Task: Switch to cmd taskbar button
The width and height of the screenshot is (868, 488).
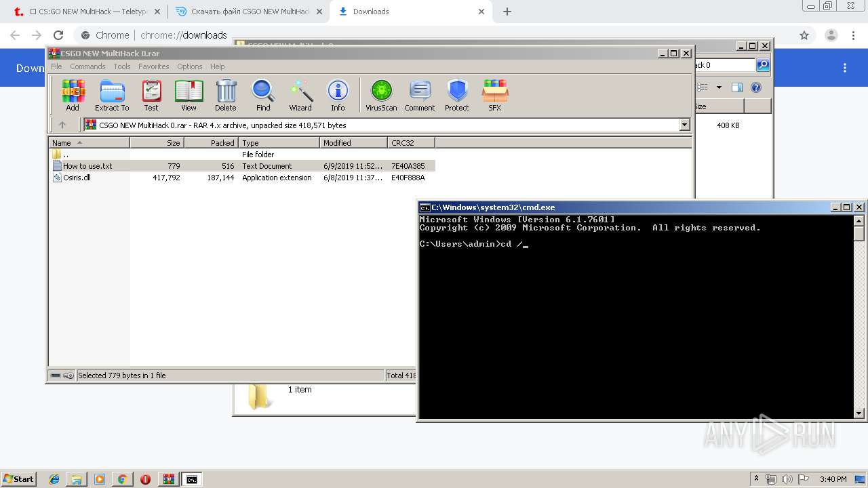Action: pos(192,479)
